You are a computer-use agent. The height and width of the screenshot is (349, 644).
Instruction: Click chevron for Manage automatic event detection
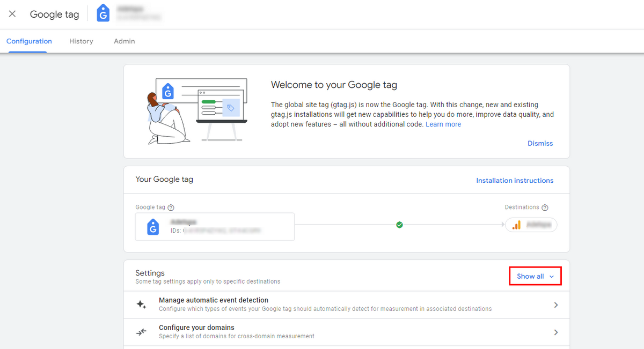556,305
